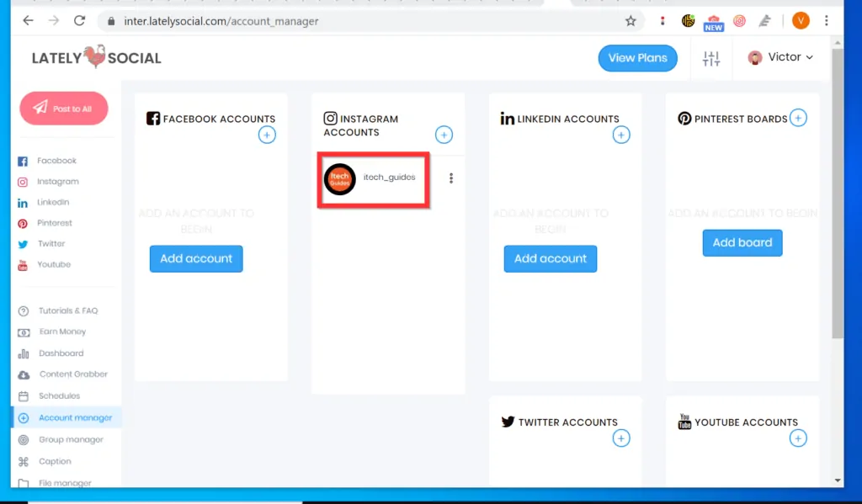Click plus icon in Facebook Accounts card

point(267,135)
